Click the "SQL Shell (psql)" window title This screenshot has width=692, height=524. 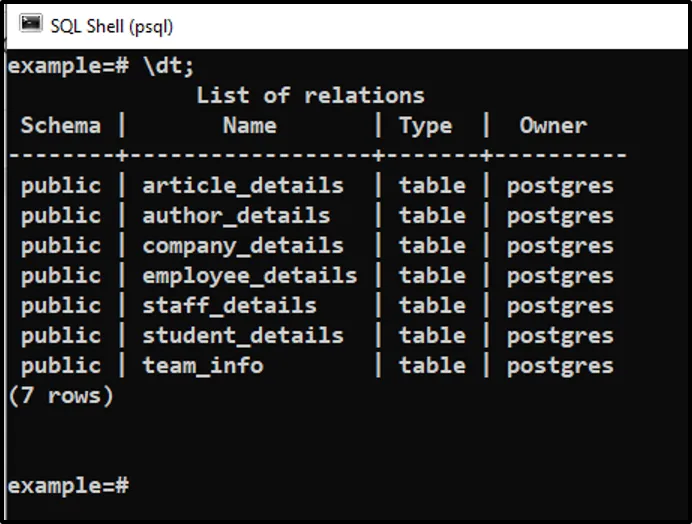coord(111,26)
